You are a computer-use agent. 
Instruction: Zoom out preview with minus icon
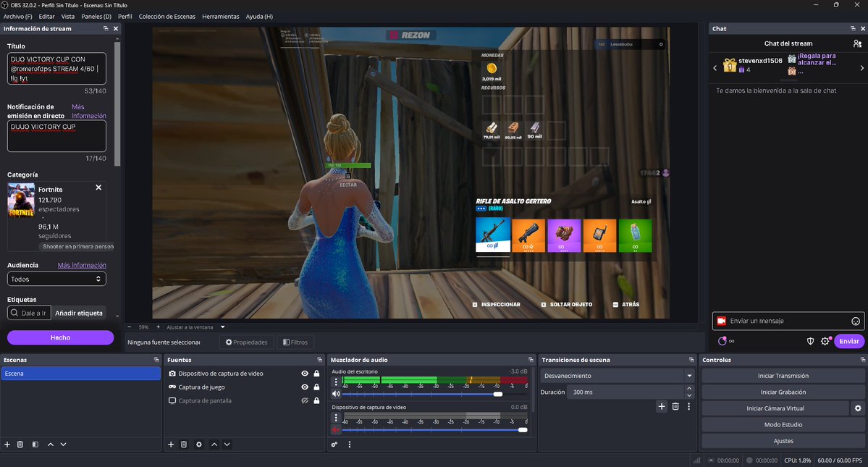130,327
